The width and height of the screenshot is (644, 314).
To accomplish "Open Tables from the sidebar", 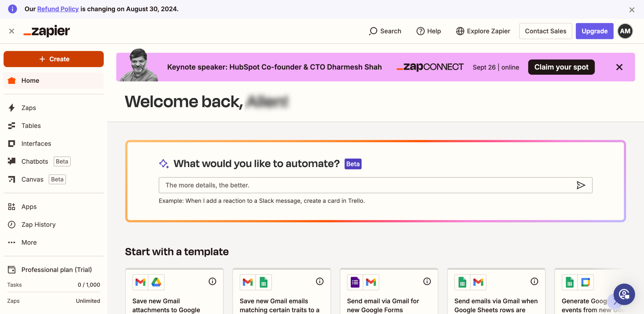I will coord(31,126).
